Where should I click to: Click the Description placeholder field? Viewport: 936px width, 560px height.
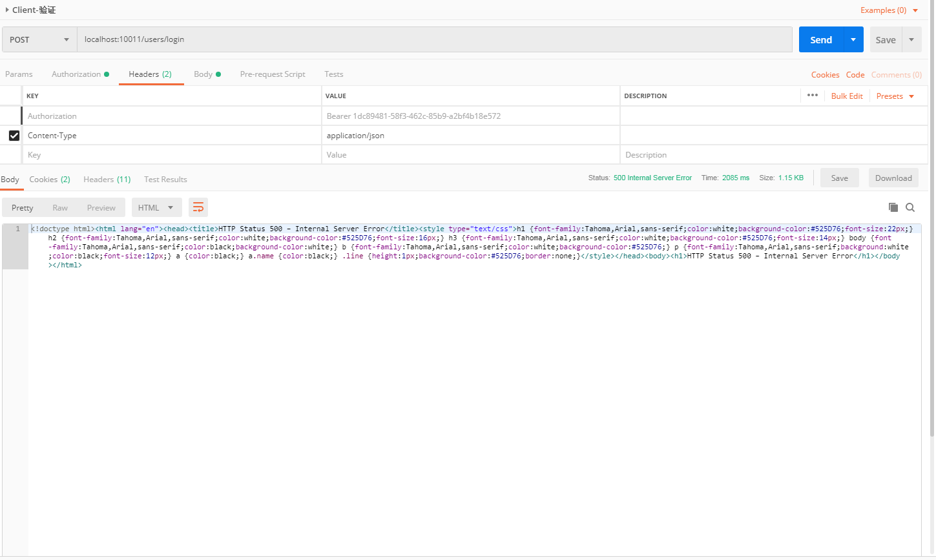coord(774,155)
